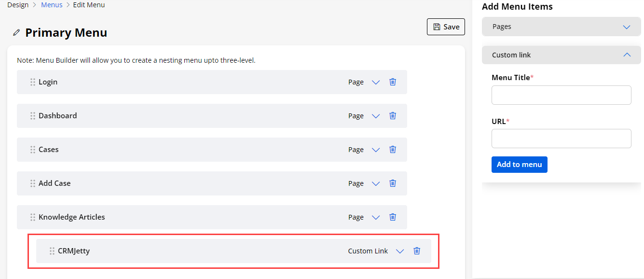The width and height of the screenshot is (644, 279).
Task: Delete the Login menu item
Action: tap(393, 82)
